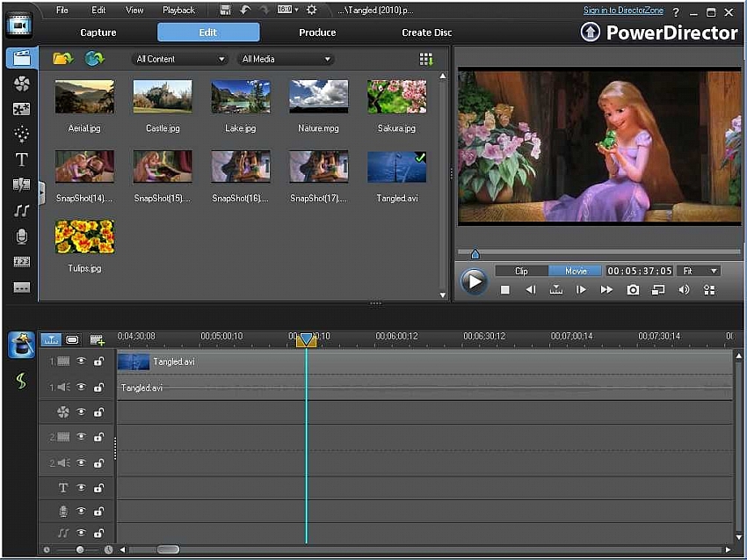Toggle visibility of the music track
The image size is (747, 560).
coord(81,533)
